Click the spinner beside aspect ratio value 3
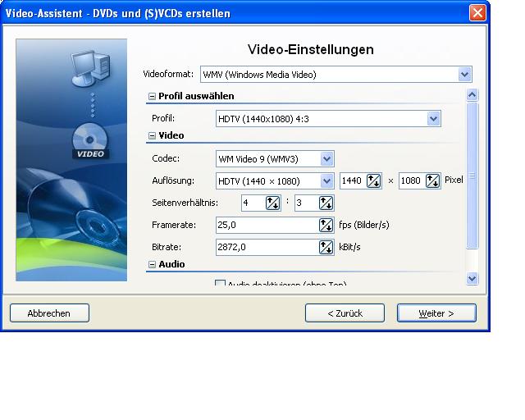The height and width of the screenshot is (420, 525). [x=326, y=203]
